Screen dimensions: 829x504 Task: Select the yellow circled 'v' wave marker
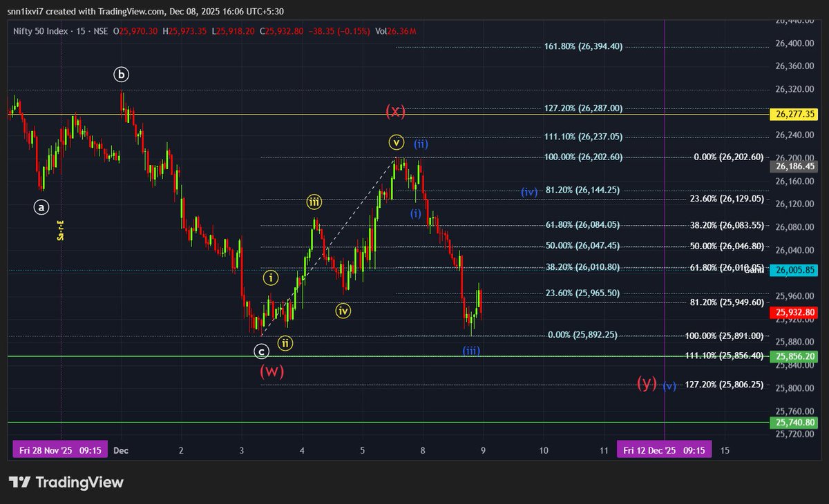pos(396,143)
